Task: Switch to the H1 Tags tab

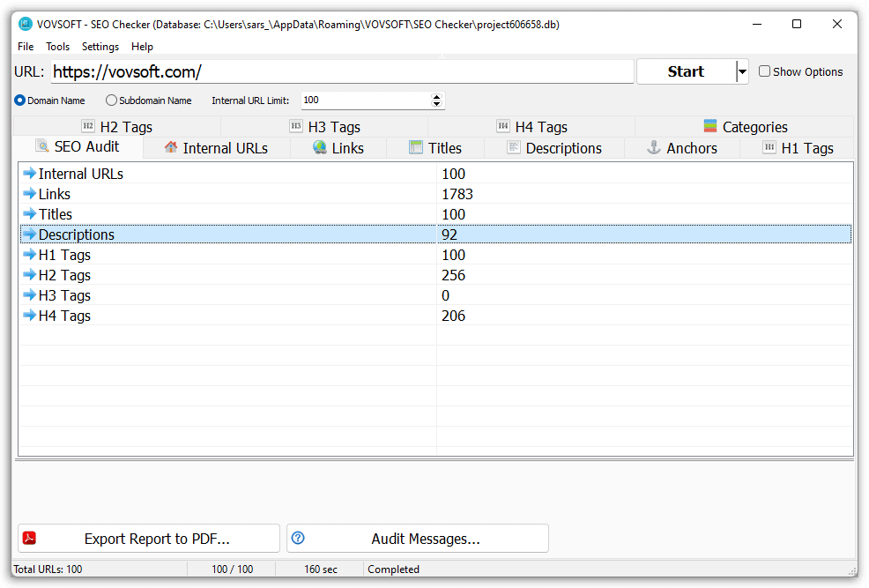Action: pos(797,148)
